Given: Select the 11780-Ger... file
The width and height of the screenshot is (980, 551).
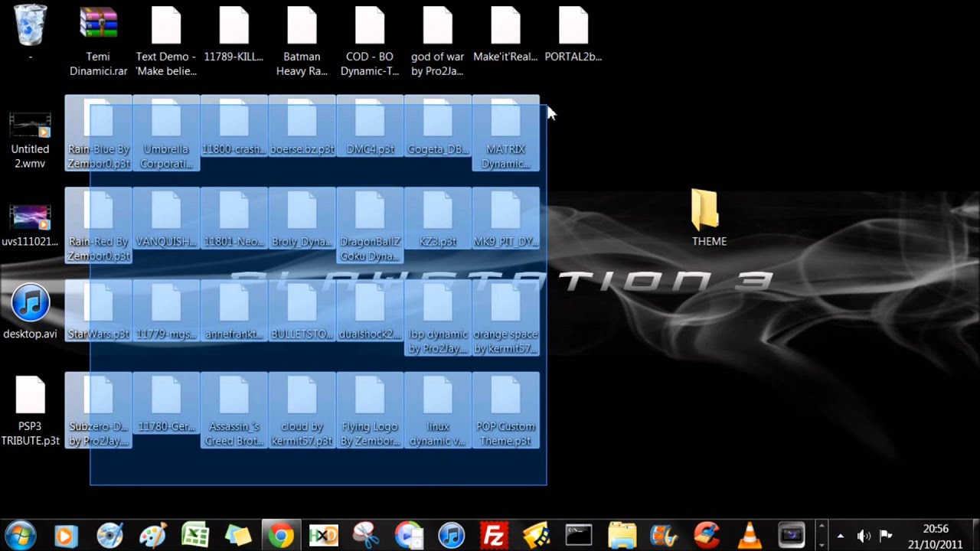Looking at the screenshot, I should tap(166, 403).
